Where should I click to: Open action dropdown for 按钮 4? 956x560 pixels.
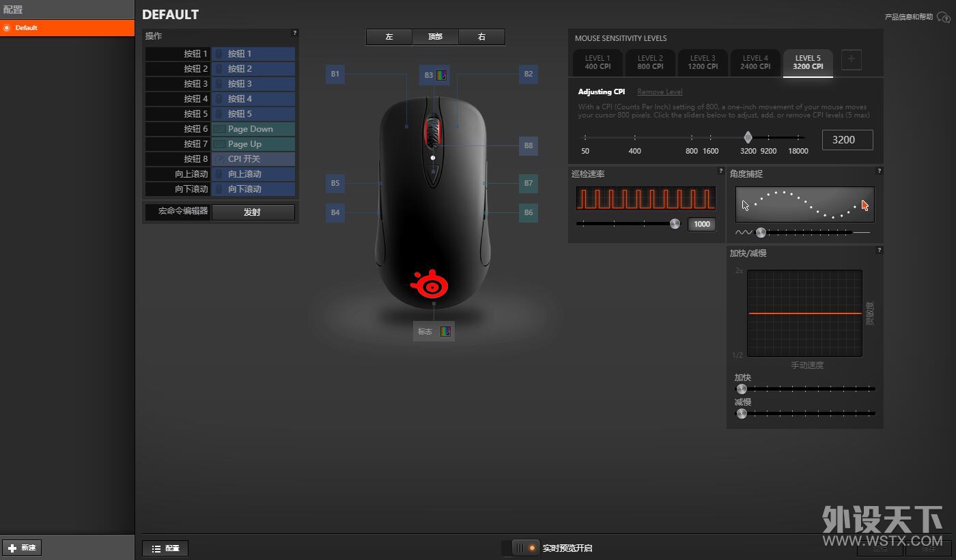253,99
